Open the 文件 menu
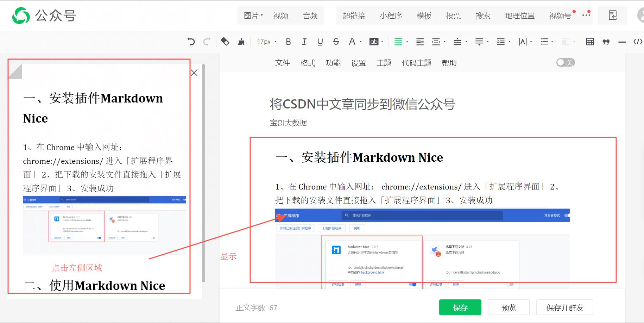644x323 pixels. (x=282, y=63)
